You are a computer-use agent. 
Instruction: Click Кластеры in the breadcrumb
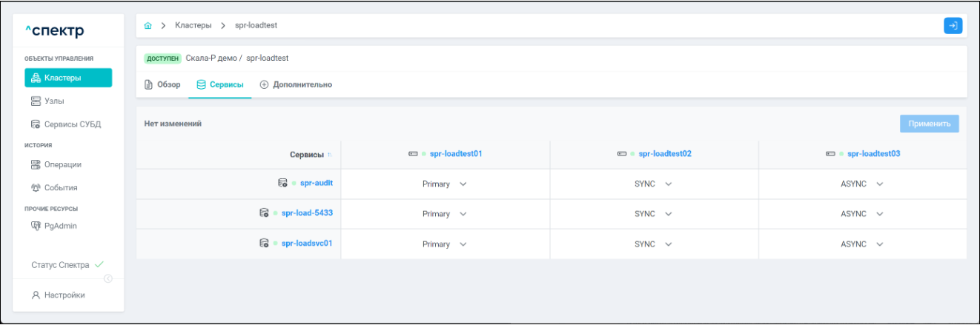(193, 26)
